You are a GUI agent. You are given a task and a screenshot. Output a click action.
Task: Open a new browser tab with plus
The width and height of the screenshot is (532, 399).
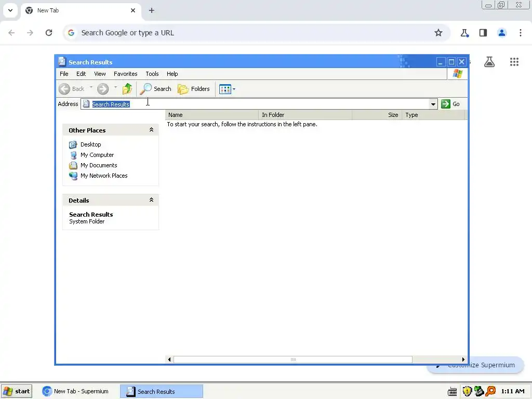pyautogui.click(x=152, y=10)
